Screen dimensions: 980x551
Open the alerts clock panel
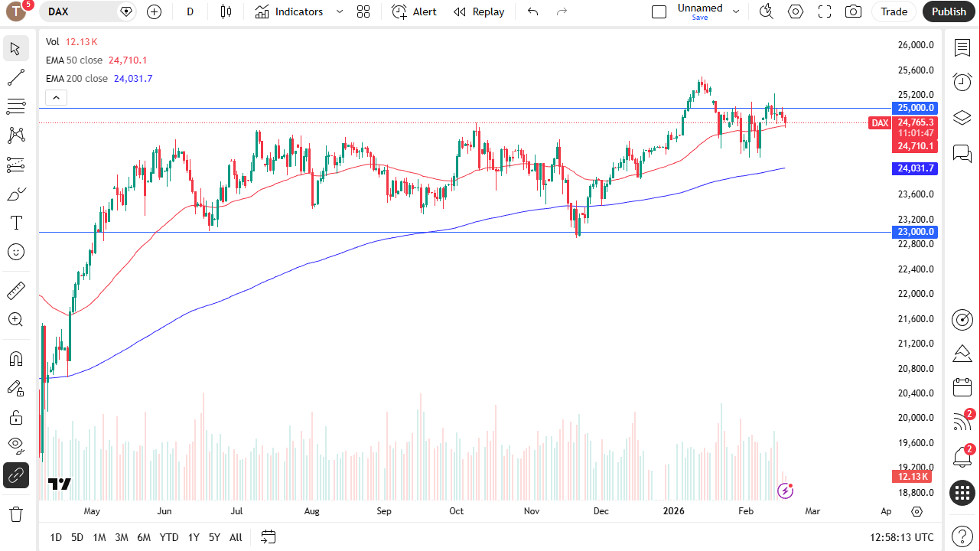point(962,82)
